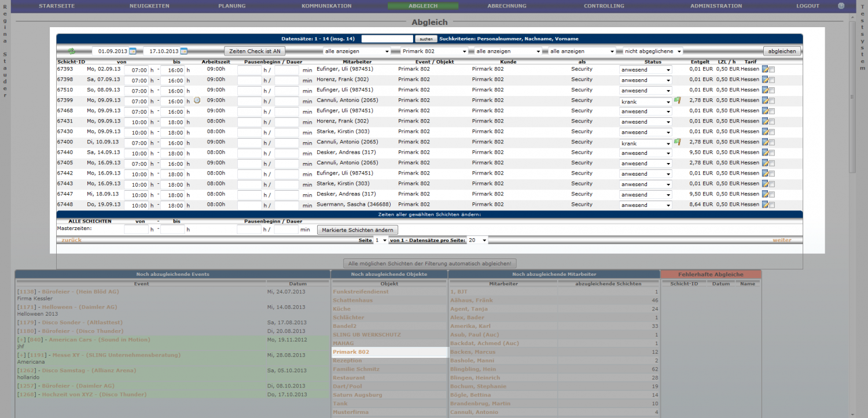Open the PLANUNG menu
This screenshot has width=868, height=418.
231,6
